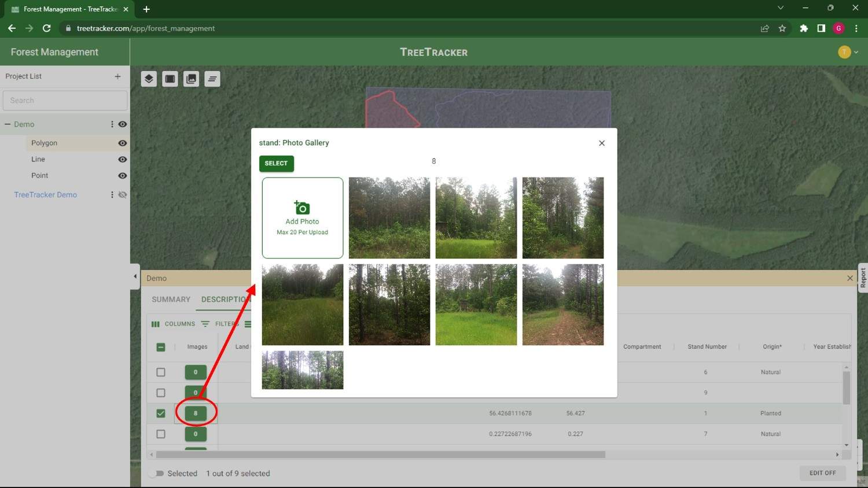Collapse the bottom panel using left arrow chevron
The width and height of the screenshot is (868, 488).
[135, 277]
